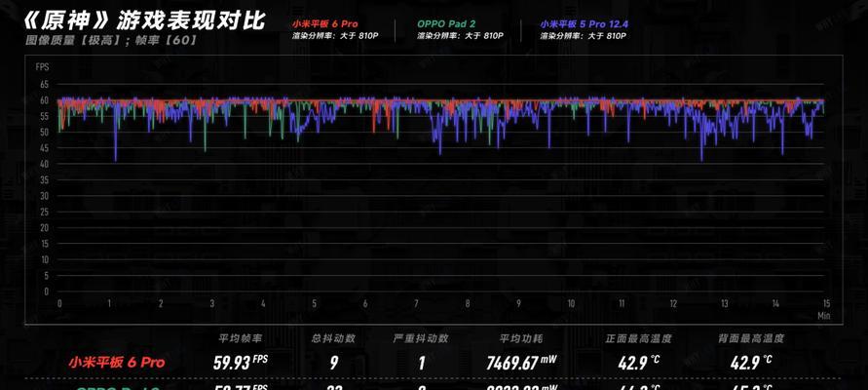
Task: Click the 6 tick on the minutes axis
Action: 365,303
